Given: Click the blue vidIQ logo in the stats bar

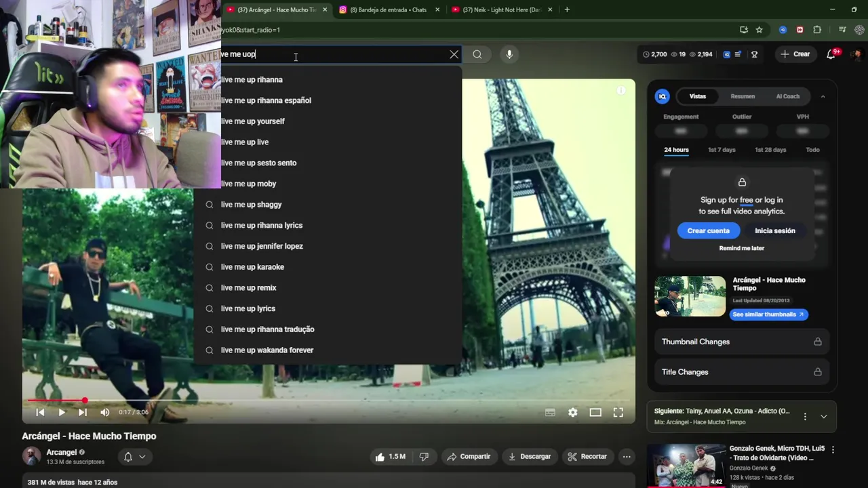Looking at the screenshot, I should tap(727, 54).
